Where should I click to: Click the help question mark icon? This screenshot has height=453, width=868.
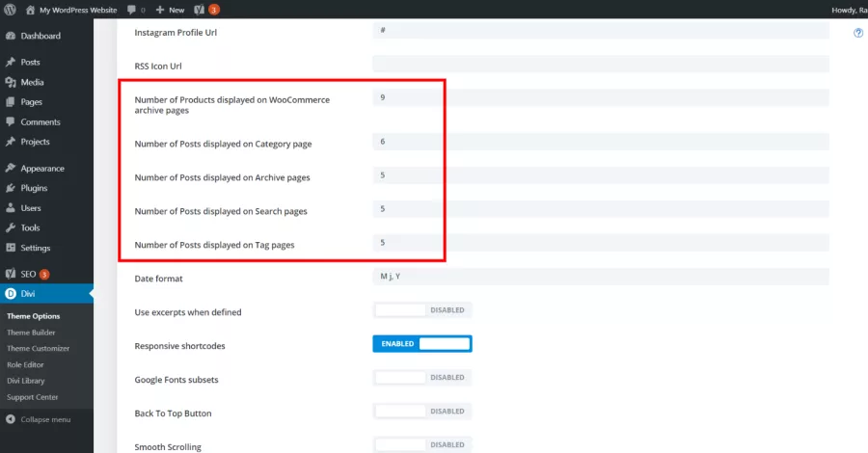pyautogui.click(x=858, y=33)
